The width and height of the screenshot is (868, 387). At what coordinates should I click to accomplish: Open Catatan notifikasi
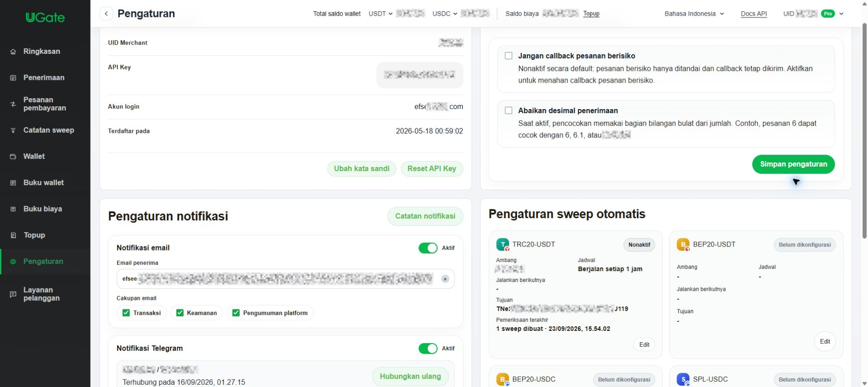[x=425, y=216]
